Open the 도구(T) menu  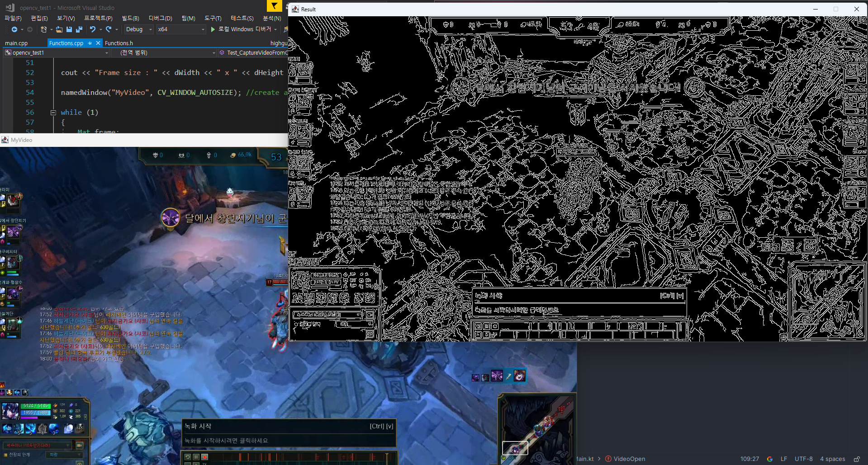(213, 18)
